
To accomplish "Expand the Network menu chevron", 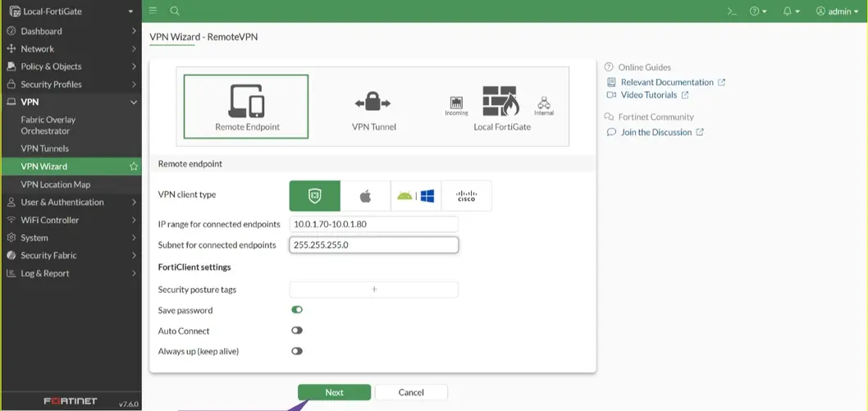I will [x=134, y=48].
